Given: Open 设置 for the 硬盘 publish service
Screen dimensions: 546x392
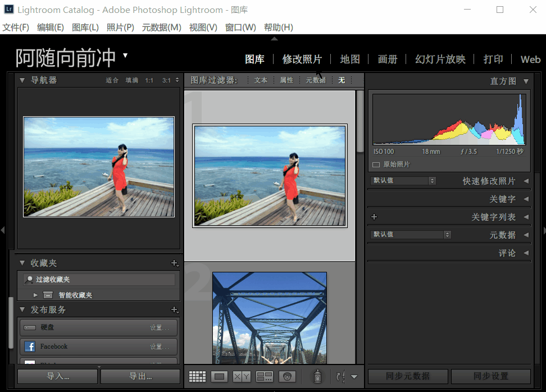Looking at the screenshot, I should (160, 327).
